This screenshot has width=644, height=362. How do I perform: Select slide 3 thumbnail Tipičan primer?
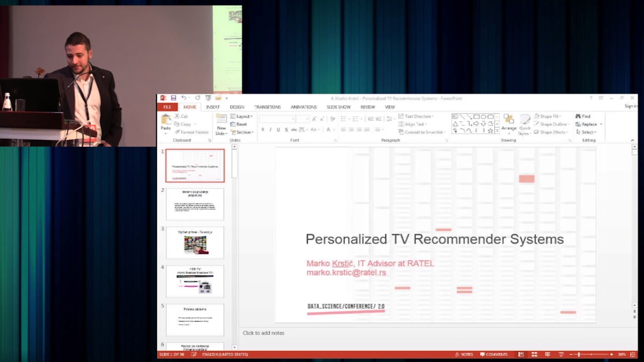pos(195,243)
